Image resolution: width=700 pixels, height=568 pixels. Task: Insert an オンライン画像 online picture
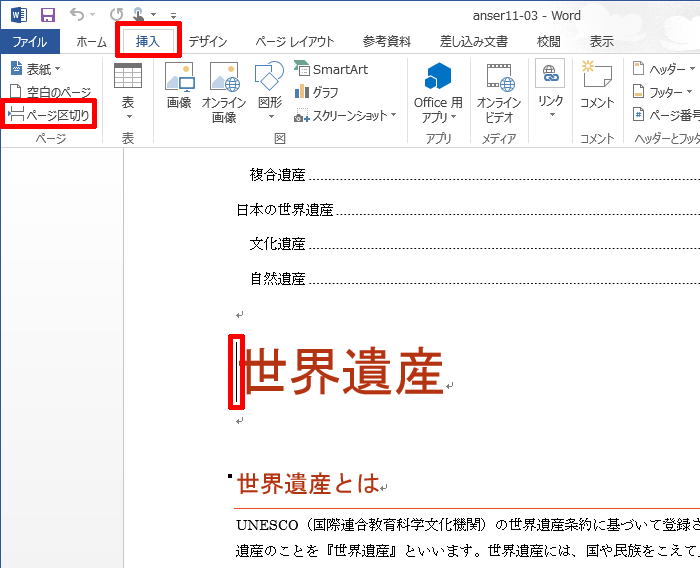tap(224, 92)
